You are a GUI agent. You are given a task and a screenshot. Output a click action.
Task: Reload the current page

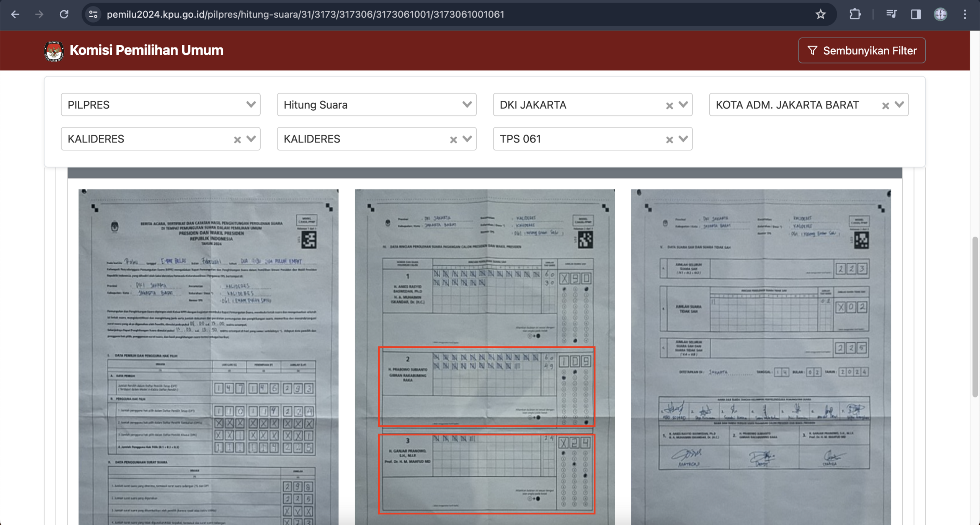(x=64, y=15)
